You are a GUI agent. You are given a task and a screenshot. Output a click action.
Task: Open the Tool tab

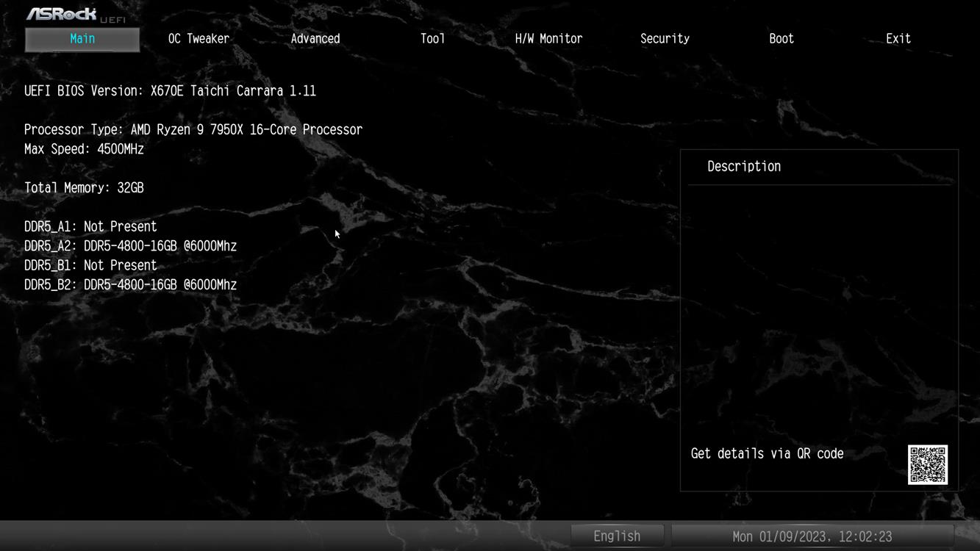[432, 39]
